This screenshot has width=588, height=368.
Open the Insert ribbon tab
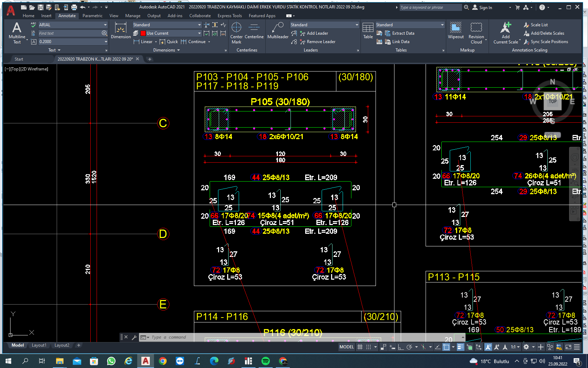pos(46,16)
